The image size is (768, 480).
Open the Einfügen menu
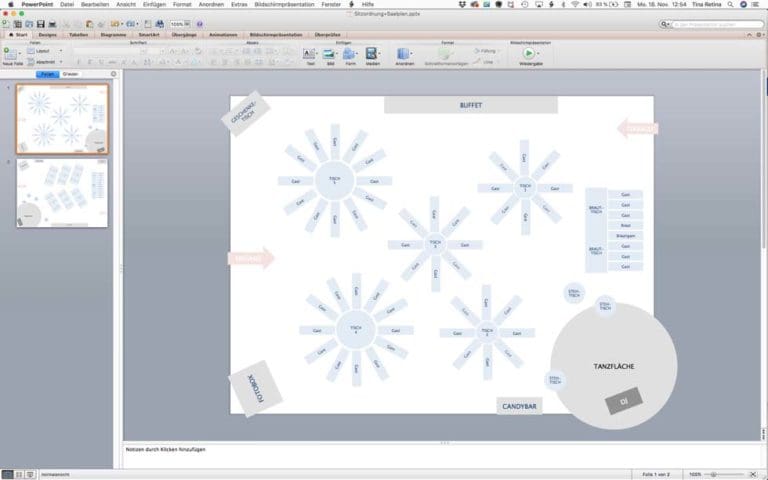[154, 5]
